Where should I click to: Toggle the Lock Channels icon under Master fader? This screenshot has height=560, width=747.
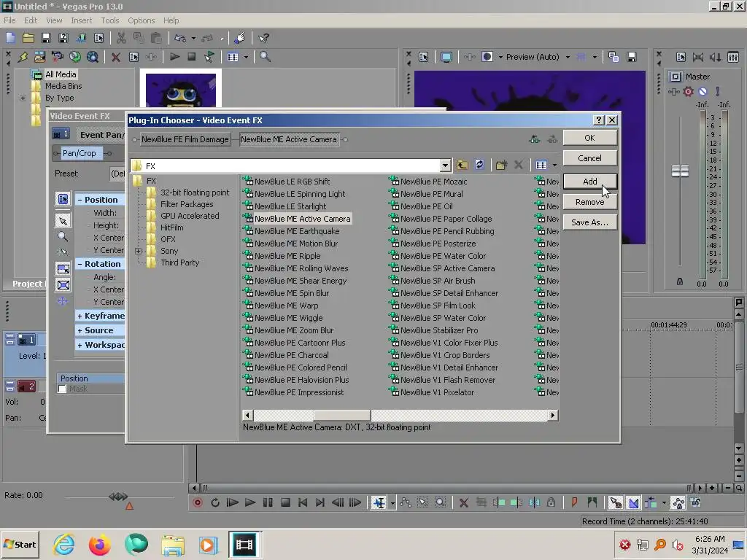680,282
